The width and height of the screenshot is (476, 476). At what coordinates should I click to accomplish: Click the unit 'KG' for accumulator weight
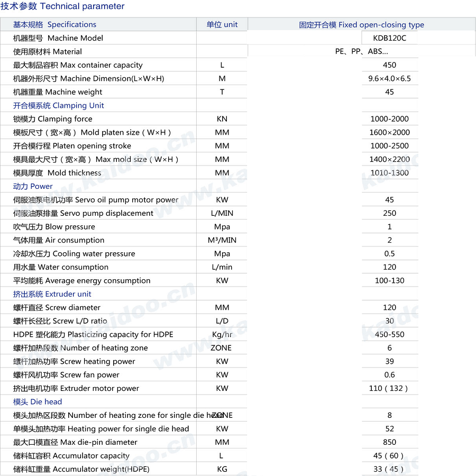222,469
